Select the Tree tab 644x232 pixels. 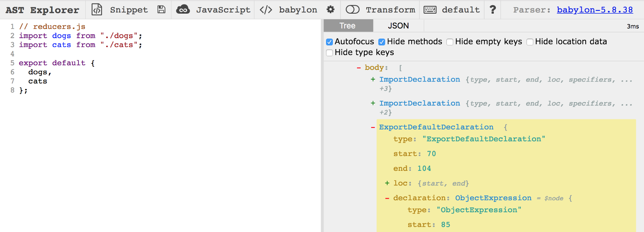coord(347,26)
